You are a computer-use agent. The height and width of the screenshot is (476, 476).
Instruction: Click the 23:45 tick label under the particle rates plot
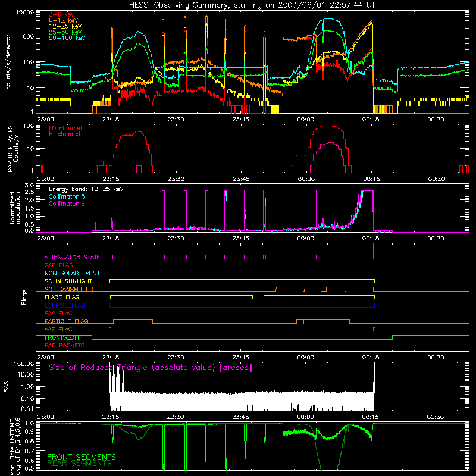click(242, 179)
